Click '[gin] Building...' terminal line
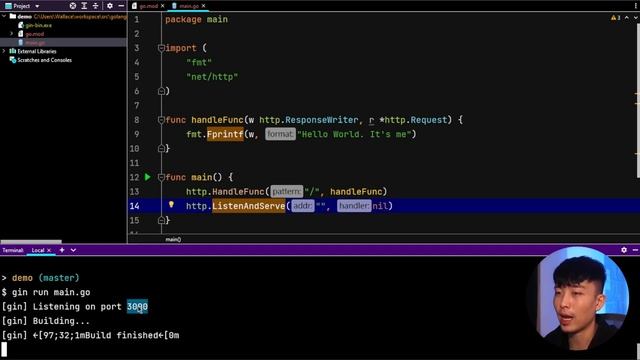Viewport: 640px width, 360px height. [x=45, y=321]
